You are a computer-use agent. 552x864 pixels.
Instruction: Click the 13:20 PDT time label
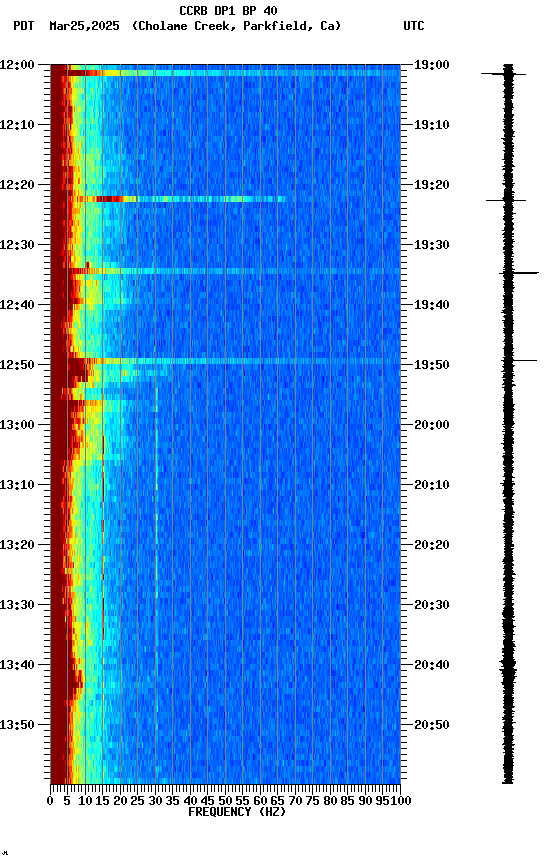[x=17, y=545]
